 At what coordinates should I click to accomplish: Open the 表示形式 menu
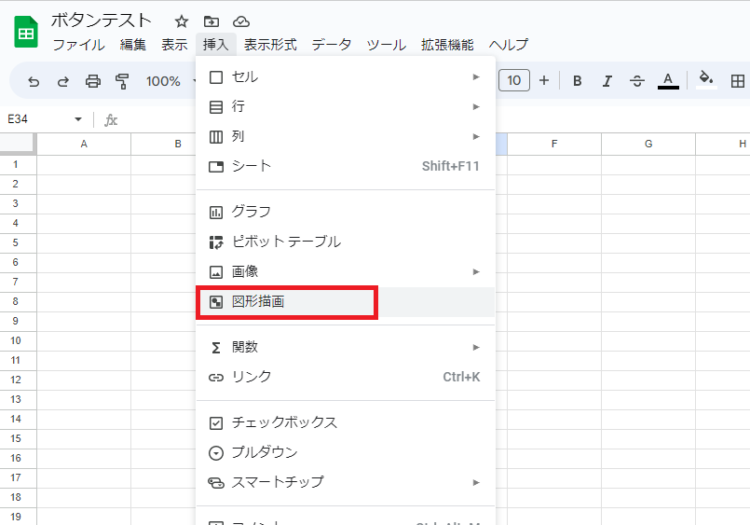pos(270,45)
